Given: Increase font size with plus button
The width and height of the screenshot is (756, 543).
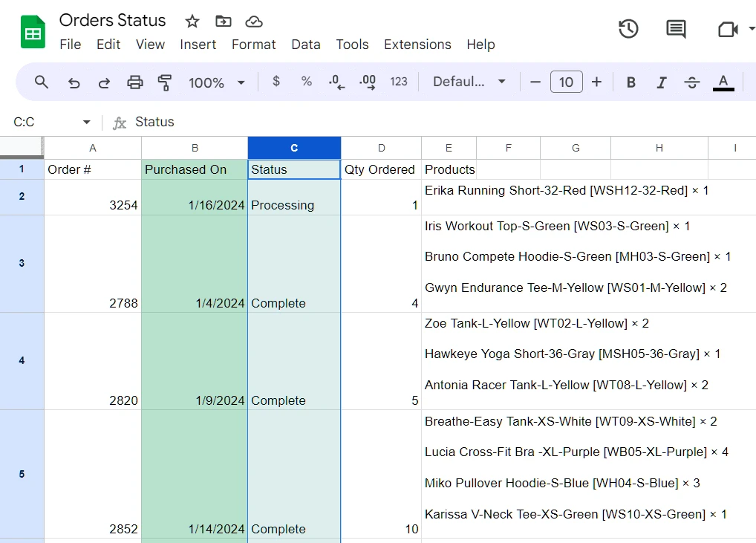Looking at the screenshot, I should [596, 82].
